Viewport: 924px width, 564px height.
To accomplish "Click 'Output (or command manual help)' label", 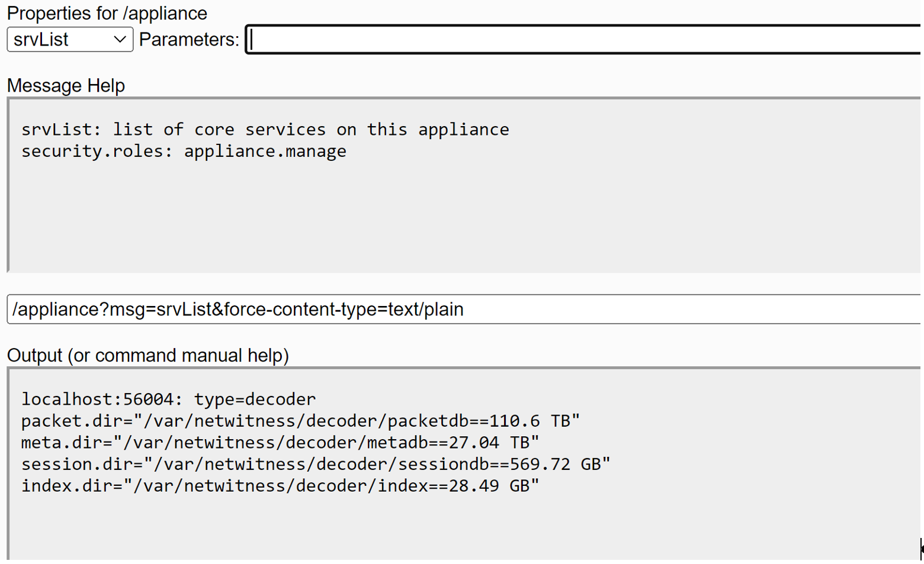I will pyautogui.click(x=148, y=355).
